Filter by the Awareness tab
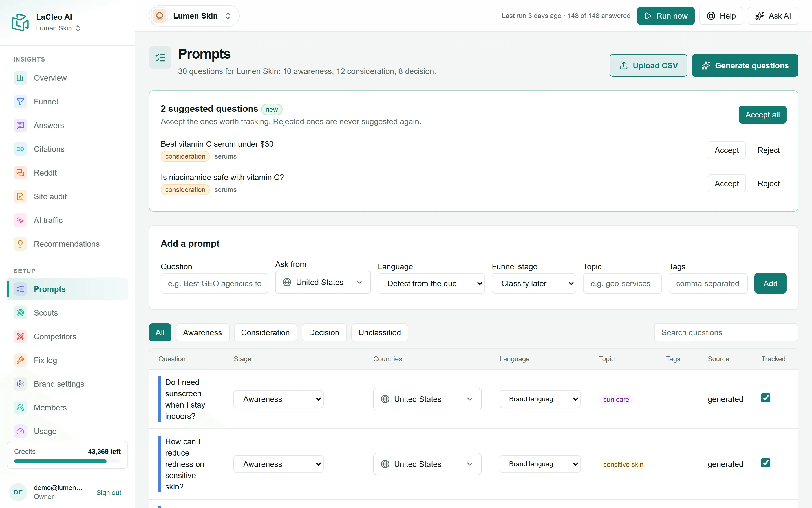812x508 pixels. (202, 332)
